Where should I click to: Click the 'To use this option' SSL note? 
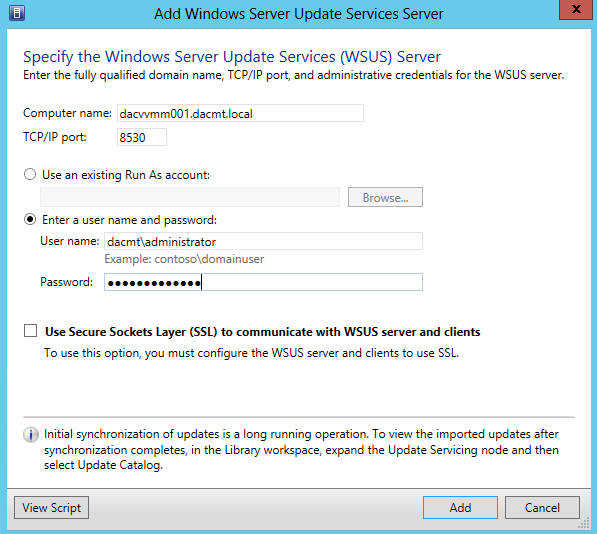pos(251,353)
